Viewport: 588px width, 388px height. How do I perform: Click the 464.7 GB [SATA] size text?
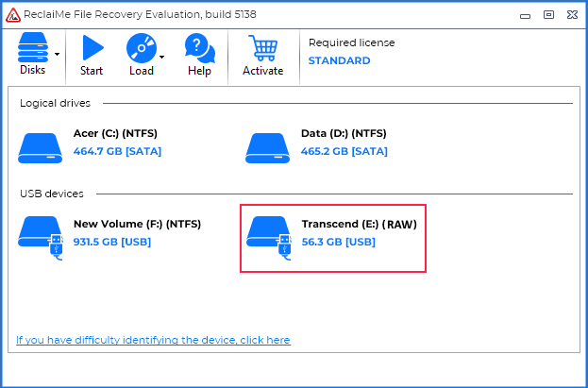click(x=117, y=151)
